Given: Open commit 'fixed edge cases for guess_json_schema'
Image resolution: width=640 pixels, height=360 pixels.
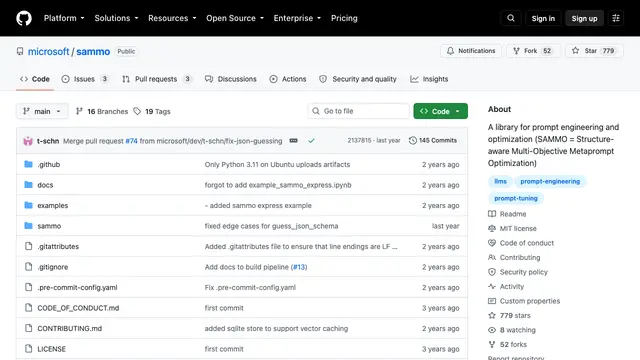Looking at the screenshot, I should tap(271, 226).
